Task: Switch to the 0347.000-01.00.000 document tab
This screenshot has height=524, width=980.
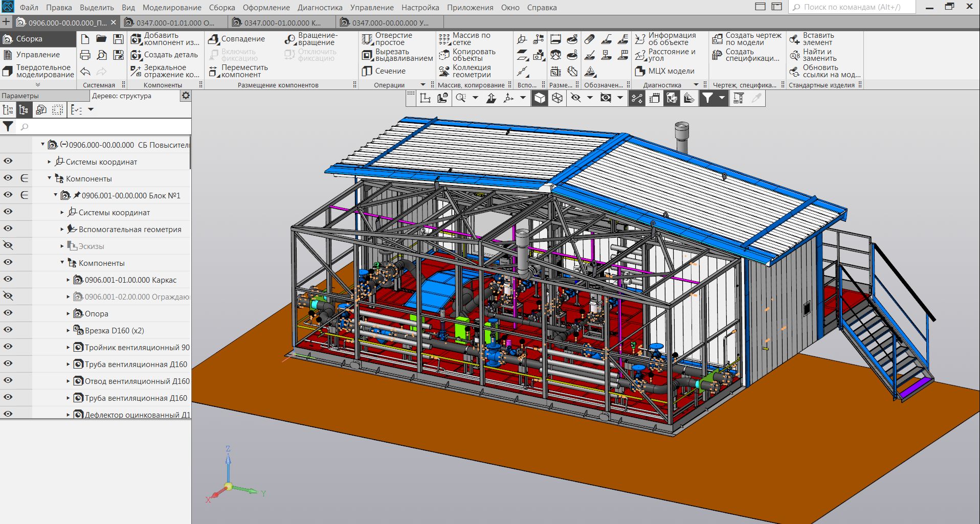Action: [282, 22]
